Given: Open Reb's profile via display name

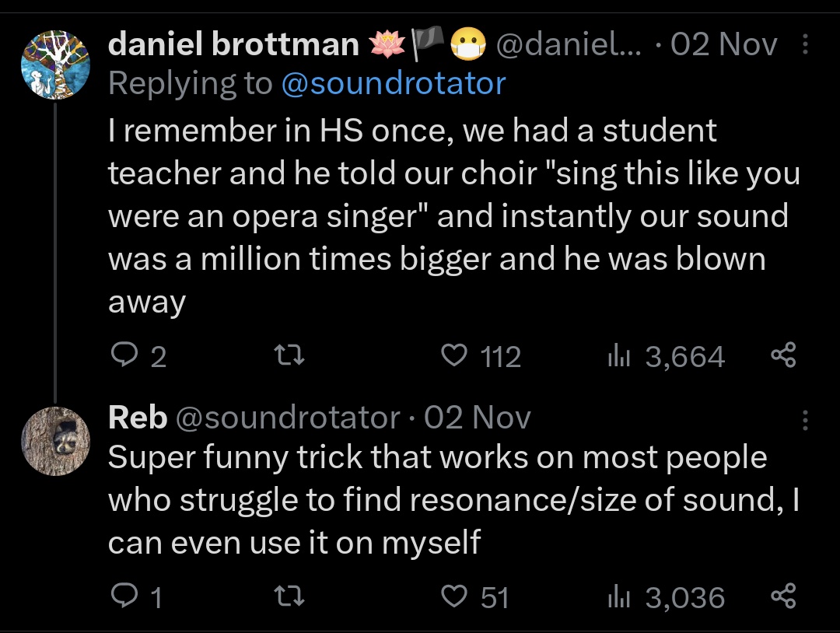Looking at the screenshot, I should pos(137,418).
